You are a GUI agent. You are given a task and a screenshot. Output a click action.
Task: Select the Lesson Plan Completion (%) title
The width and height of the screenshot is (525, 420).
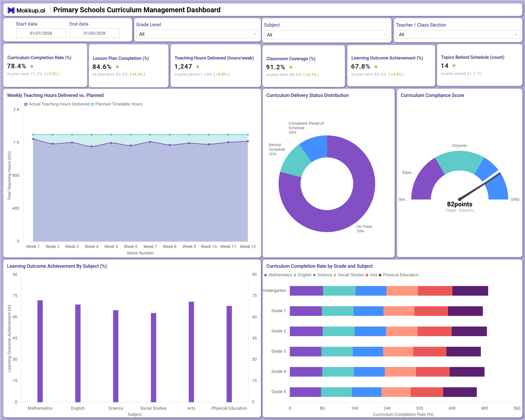tap(121, 58)
